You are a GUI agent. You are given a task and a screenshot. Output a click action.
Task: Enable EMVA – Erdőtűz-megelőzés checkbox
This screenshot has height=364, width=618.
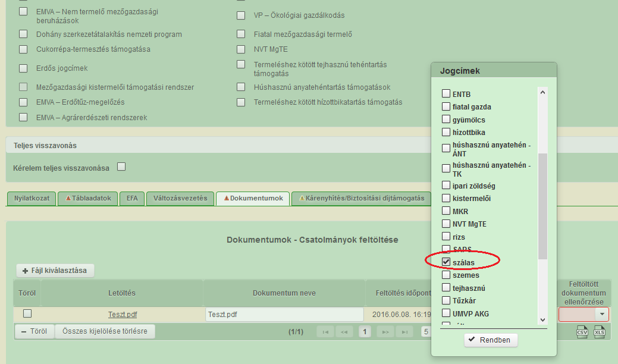[x=23, y=102]
